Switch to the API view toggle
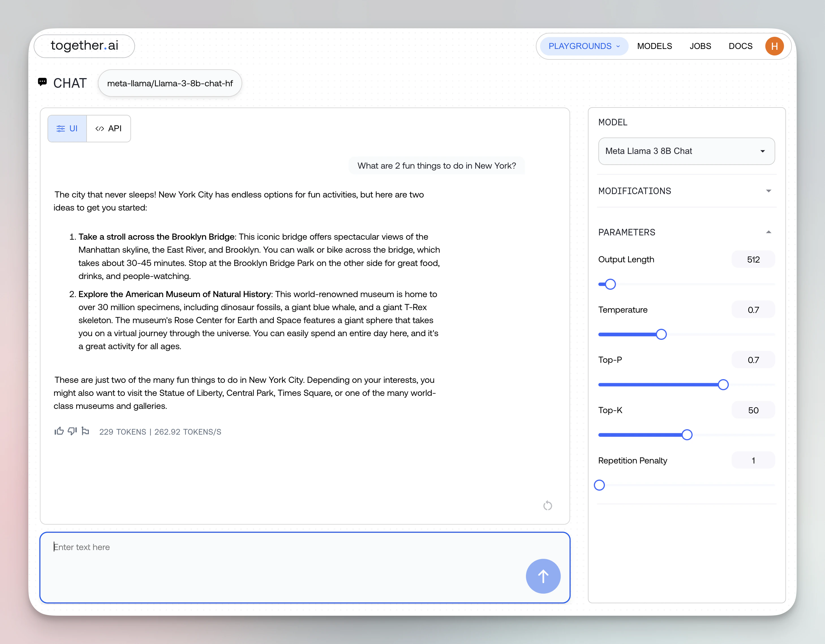Viewport: 825px width, 644px height. coord(109,128)
